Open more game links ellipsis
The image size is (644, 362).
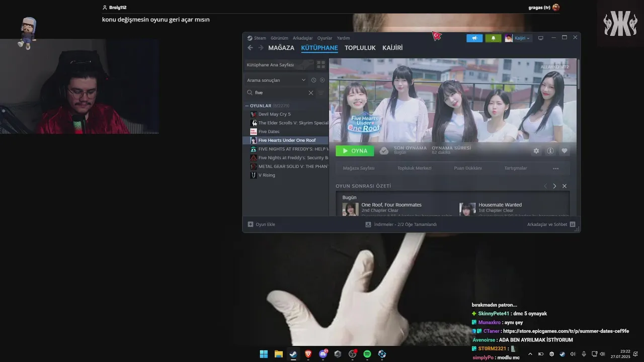556,168
